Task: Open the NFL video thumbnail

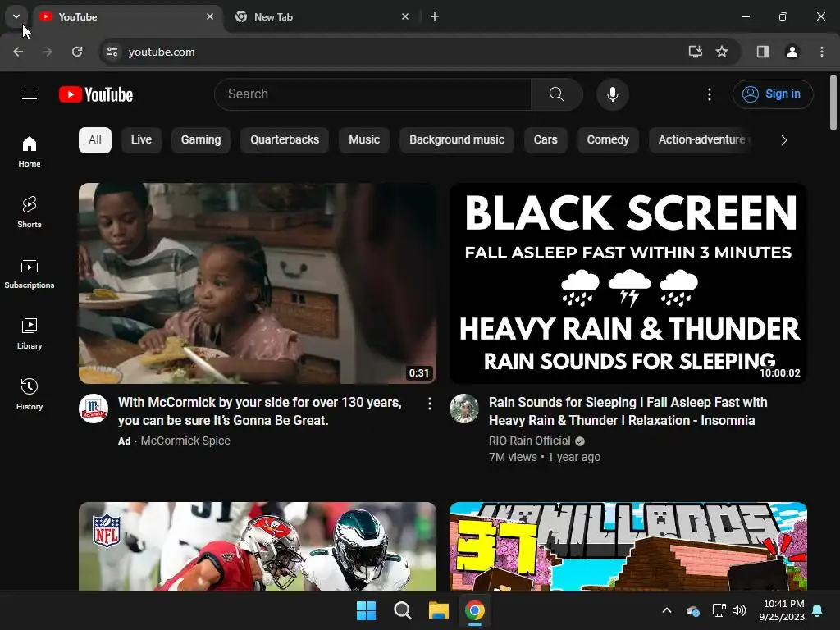Action: click(x=258, y=546)
